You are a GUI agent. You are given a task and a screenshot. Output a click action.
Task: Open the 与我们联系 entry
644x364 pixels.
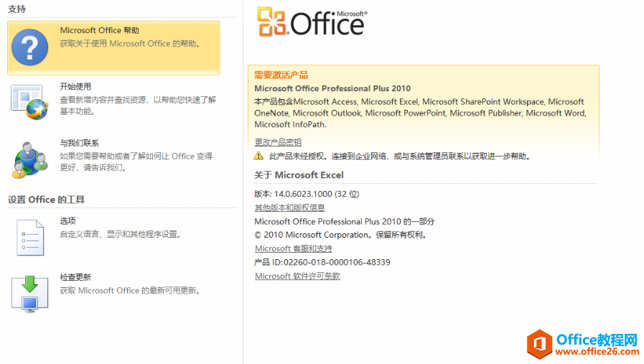coord(80,143)
